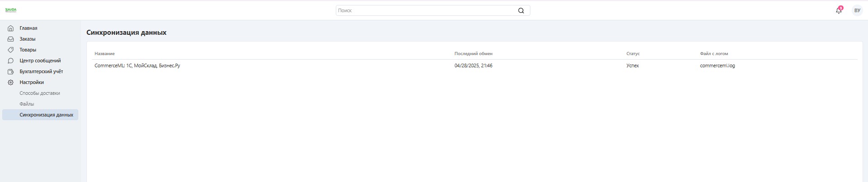The width and height of the screenshot is (868, 182).
Task: Focus the Поиск search field
Action: (425, 10)
